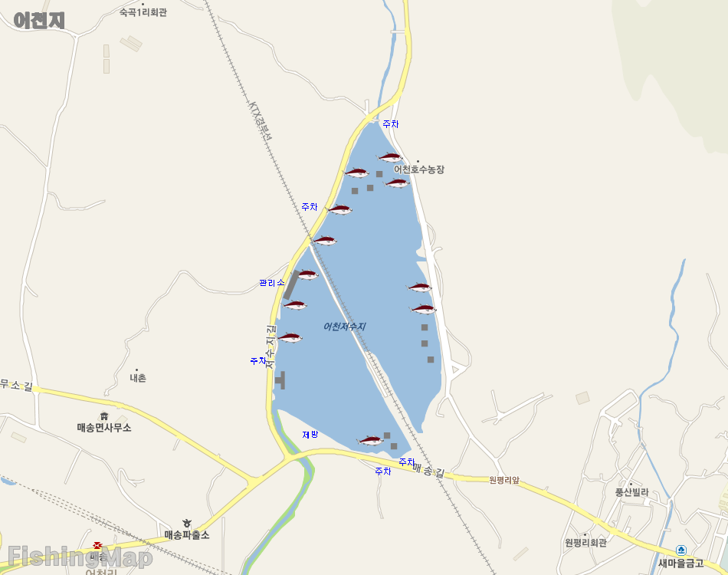Select the fish icon beside the 제방 label
728x575 pixels.
[370, 440]
